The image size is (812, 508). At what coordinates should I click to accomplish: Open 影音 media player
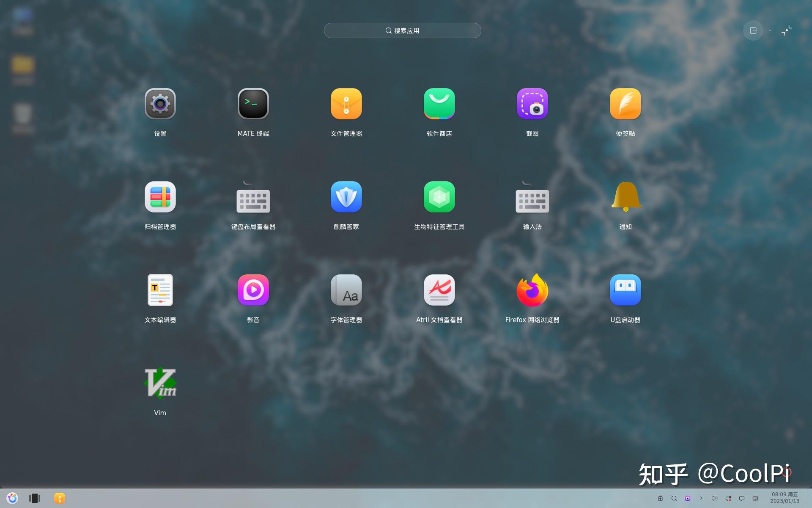pos(253,290)
